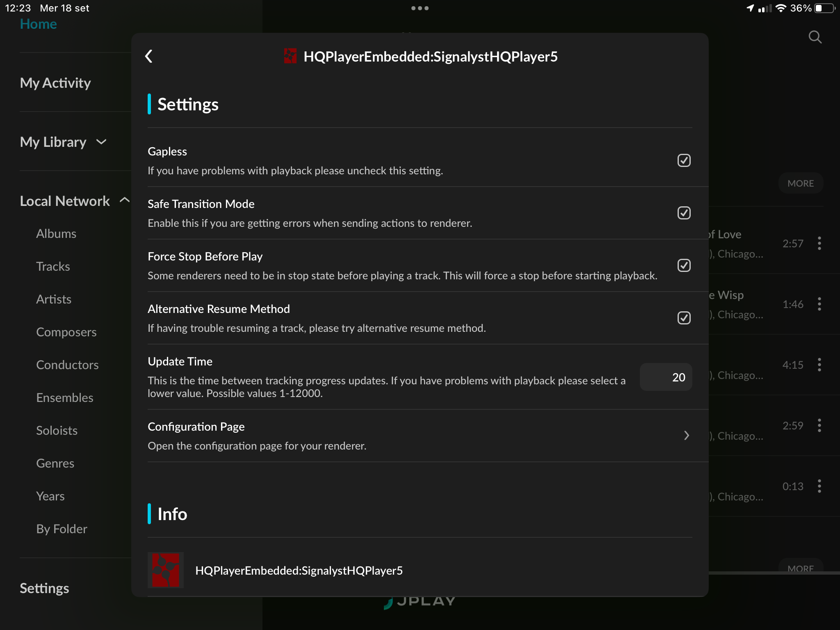
Task: Go back using the chevron arrow
Action: (149, 56)
